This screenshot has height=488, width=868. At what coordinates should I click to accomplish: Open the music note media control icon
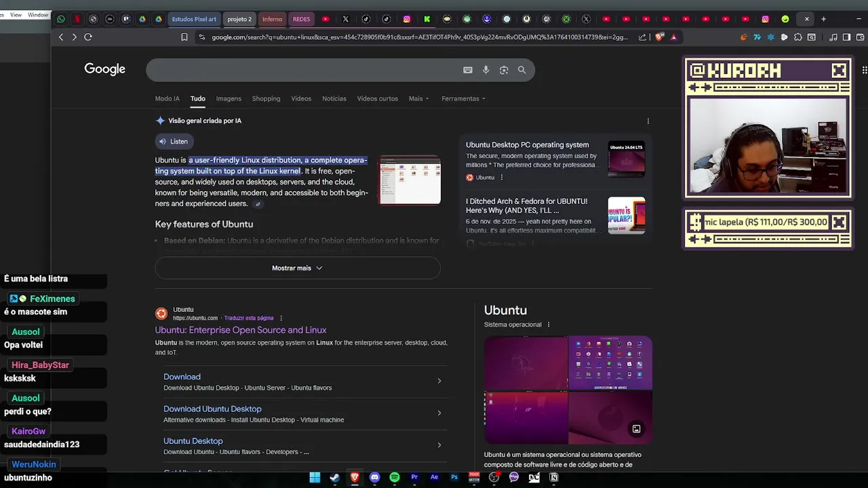[833, 37]
